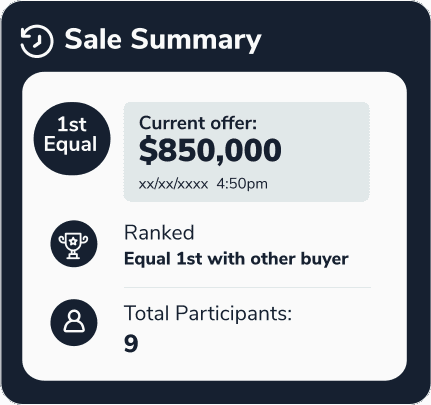
Task: Click the Total Participants label
Action: [x=208, y=313]
